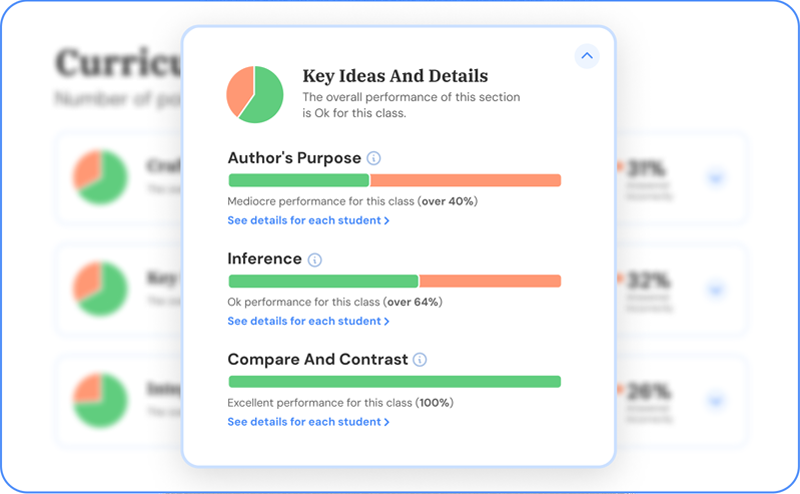Screen dimensions: 800x494
Task: Click Compare And Contrast full green bar
Action: tap(395, 382)
